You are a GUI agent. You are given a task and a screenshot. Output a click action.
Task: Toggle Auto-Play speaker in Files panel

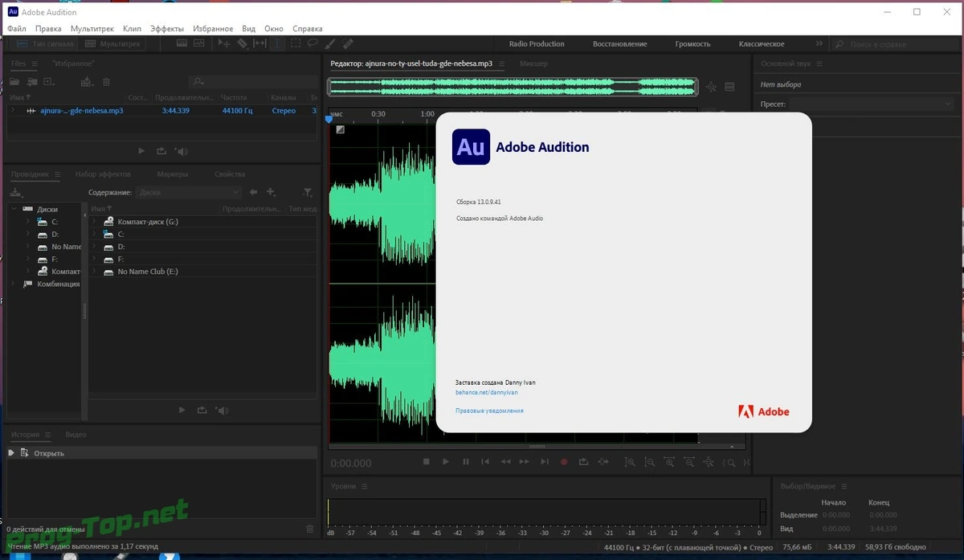click(x=182, y=151)
